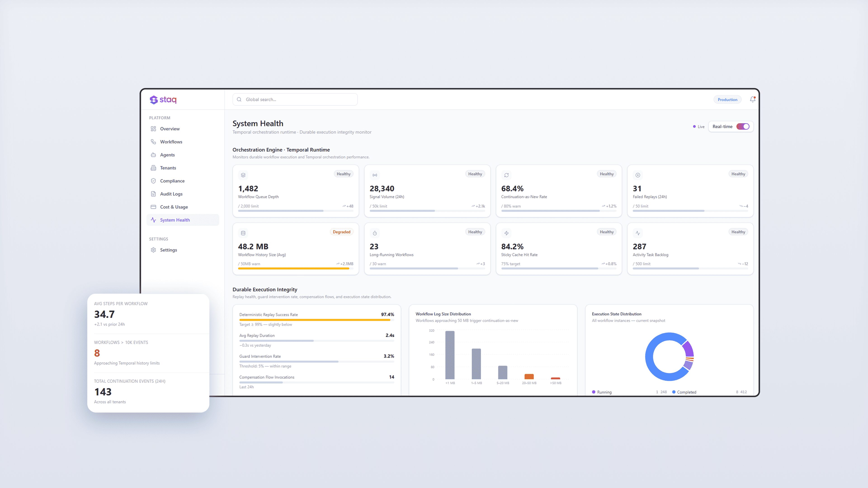Open Settings in the sidebar
This screenshot has width=868, height=488.
click(168, 250)
